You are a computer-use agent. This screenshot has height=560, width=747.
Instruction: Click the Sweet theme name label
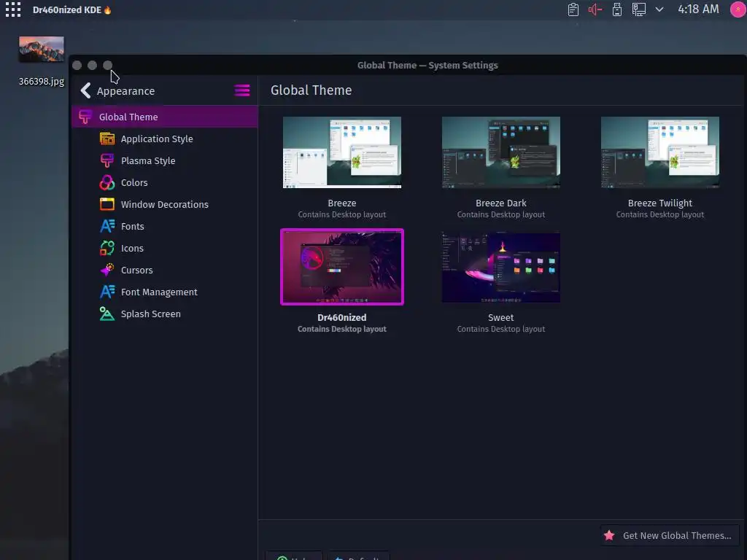tap(500, 317)
